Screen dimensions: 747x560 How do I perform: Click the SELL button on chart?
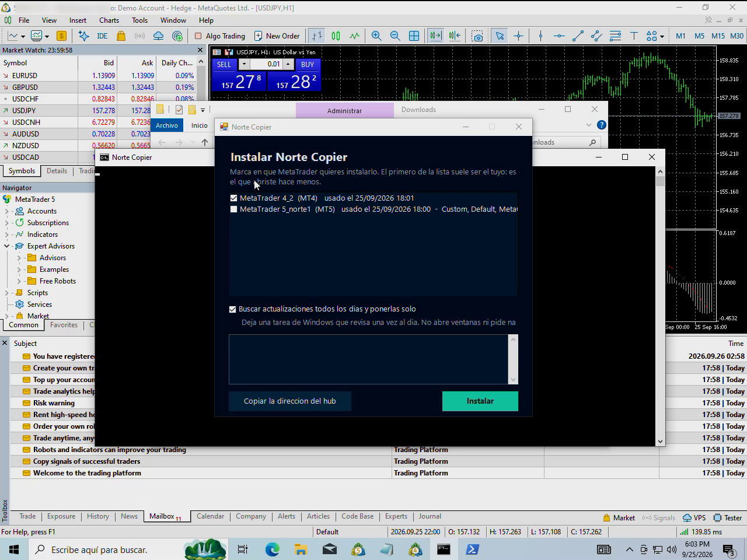224,64
